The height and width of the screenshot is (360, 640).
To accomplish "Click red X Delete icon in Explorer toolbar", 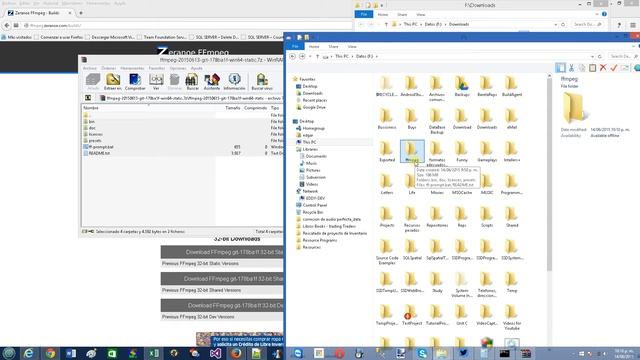I will click(603, 68).
